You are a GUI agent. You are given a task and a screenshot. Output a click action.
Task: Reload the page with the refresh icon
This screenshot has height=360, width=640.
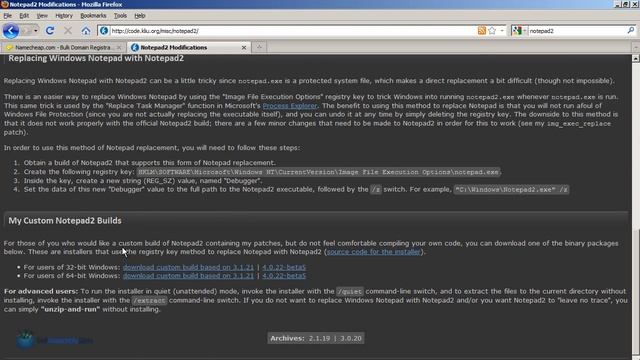point(50,31)
